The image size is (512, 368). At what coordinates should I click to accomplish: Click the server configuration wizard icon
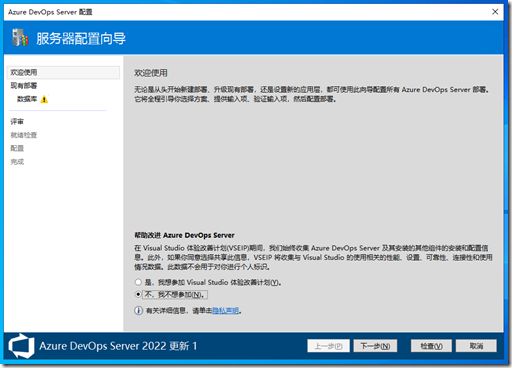coord(20,37)
